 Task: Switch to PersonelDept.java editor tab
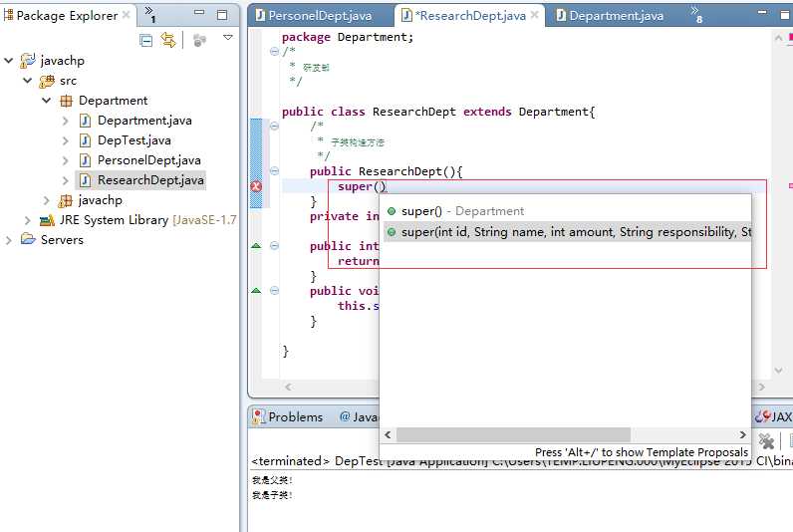click(314, 16)
